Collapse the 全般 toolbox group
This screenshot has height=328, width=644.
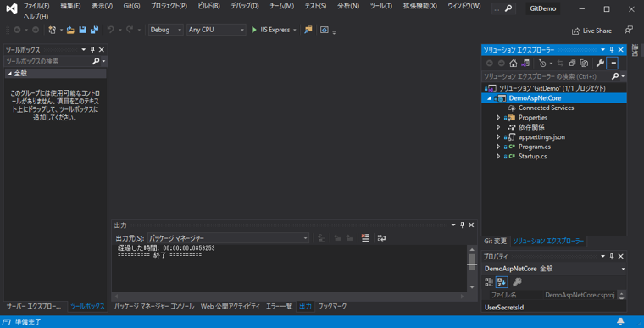tap(10, 74)
